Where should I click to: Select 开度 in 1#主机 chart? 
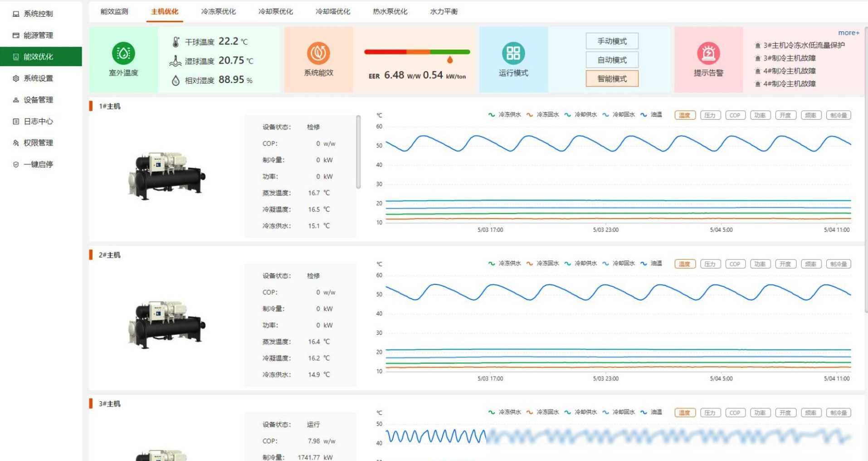[785, 115]
